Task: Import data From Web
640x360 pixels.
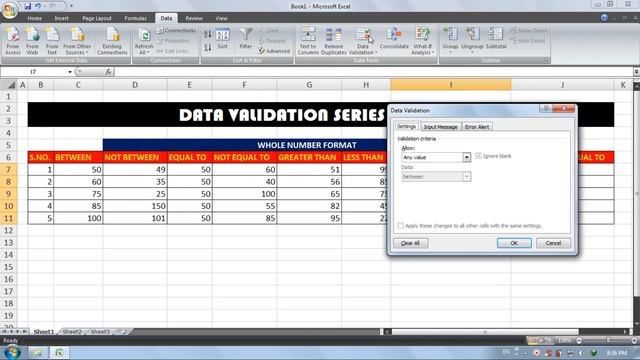Action: [x=32, y=41]
